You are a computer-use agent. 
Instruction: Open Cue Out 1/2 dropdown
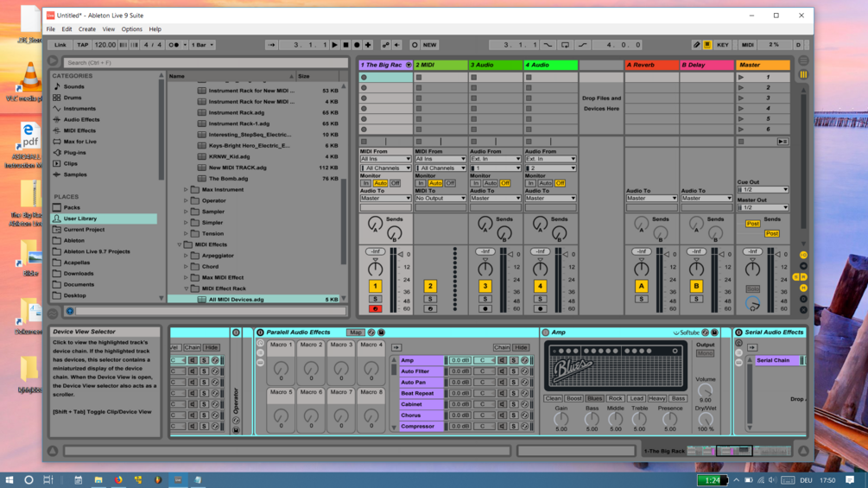coord(763,190)
